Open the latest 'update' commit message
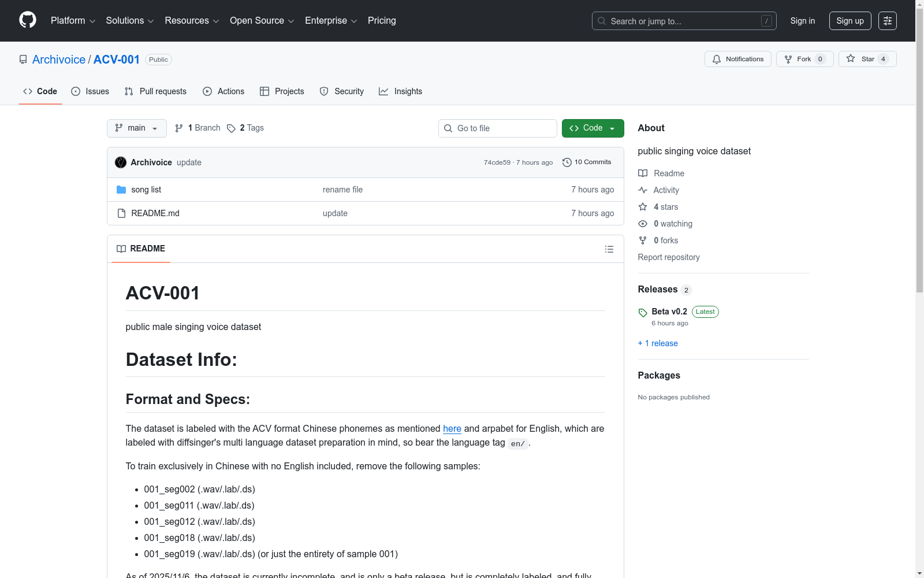Screen dimensions: 924x578 pyautogui.click(x=189, y=162)
